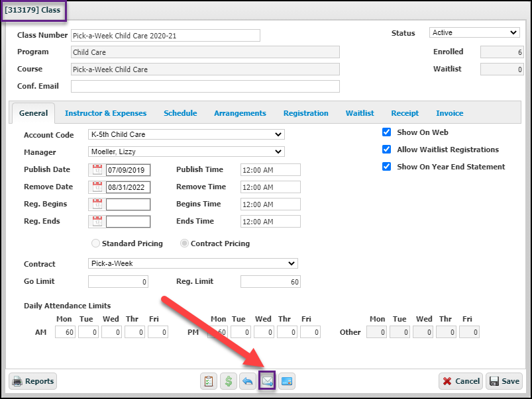Go to the Waitlist tab

click(x=360, y=113)
